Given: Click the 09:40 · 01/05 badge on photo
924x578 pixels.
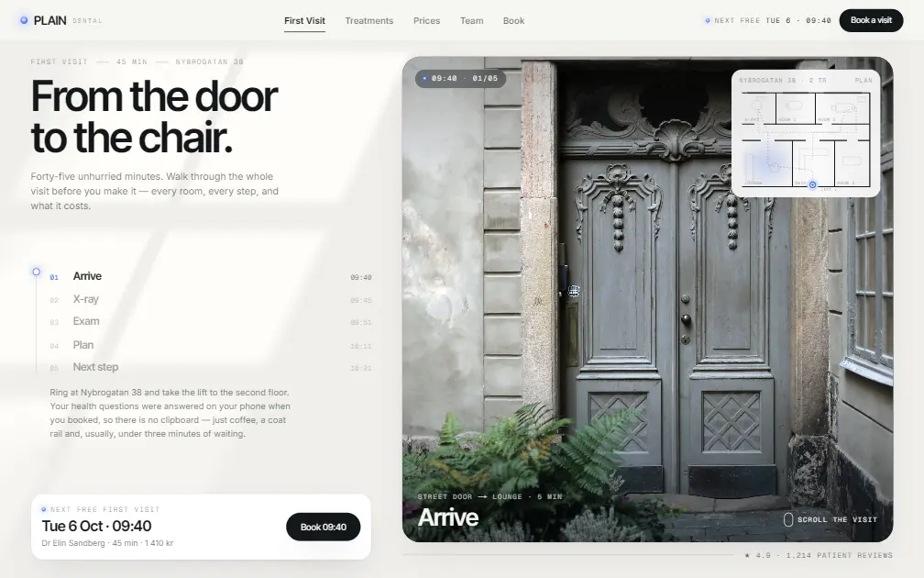Looking at the screenshot, I should [460, 78].
